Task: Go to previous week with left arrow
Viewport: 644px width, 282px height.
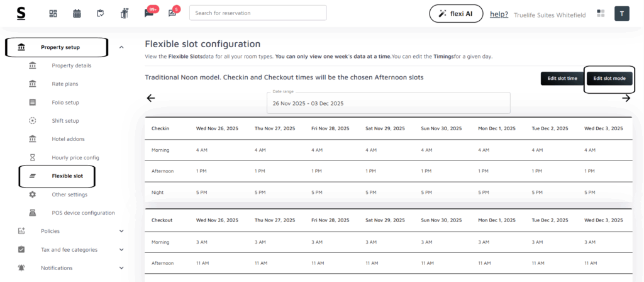Action: tap(151, 98)
